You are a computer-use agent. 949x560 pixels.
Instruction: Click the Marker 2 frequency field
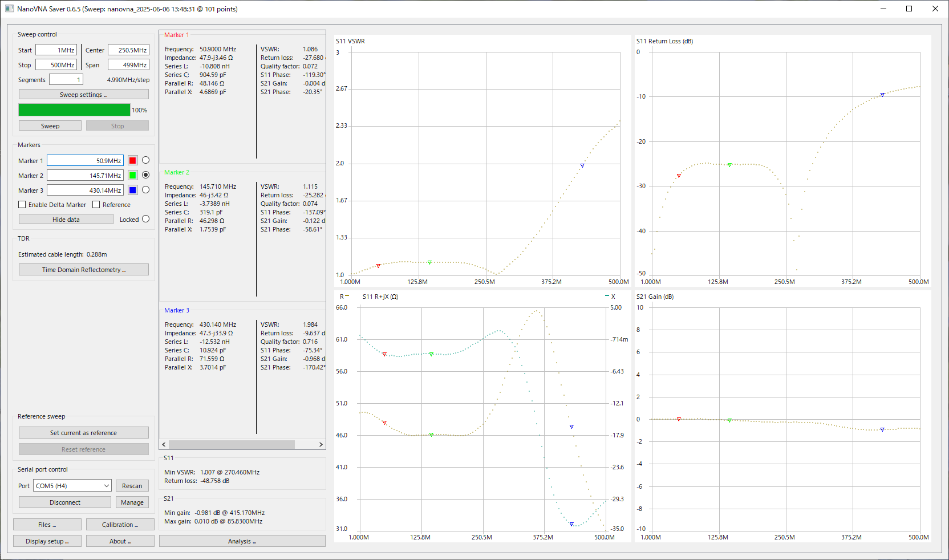tap(86, 176)
